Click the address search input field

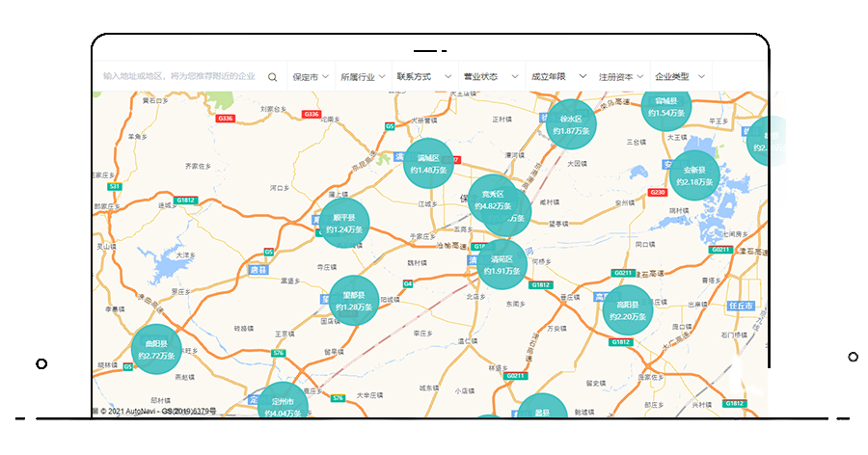click(178, 76)
